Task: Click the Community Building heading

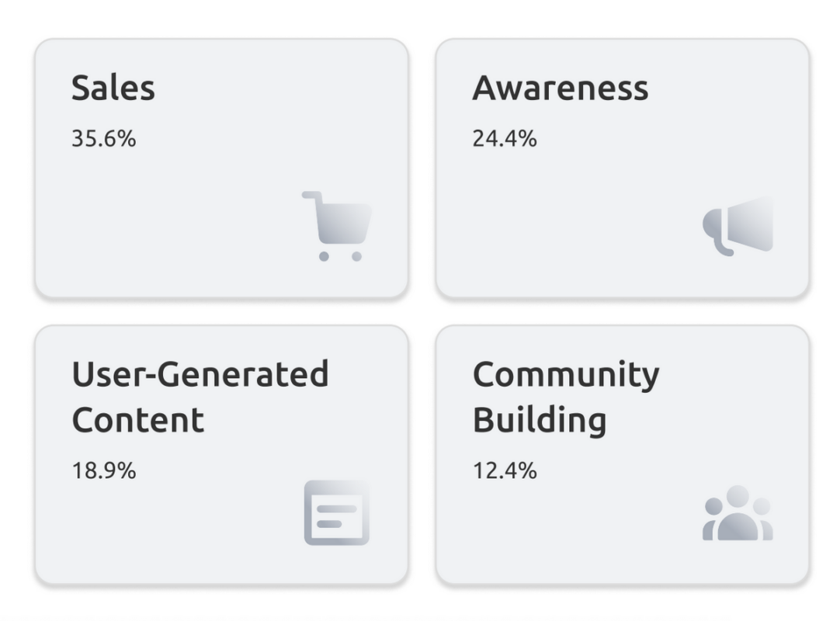Action: (x=565, y=397)
